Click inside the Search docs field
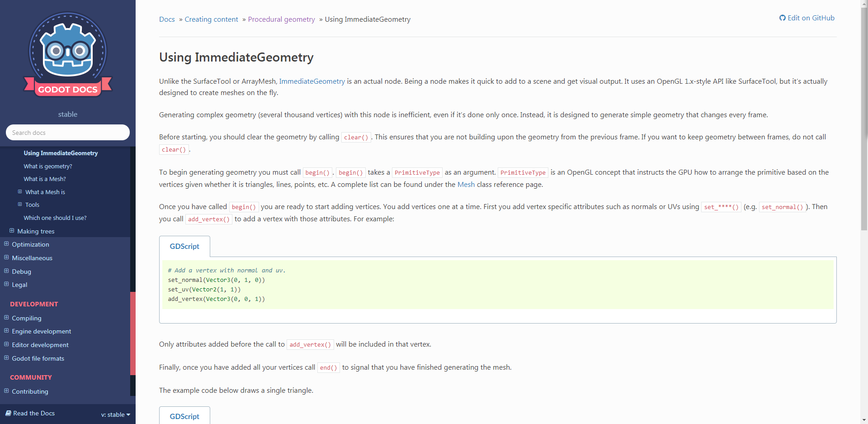 tap(67, 132)
